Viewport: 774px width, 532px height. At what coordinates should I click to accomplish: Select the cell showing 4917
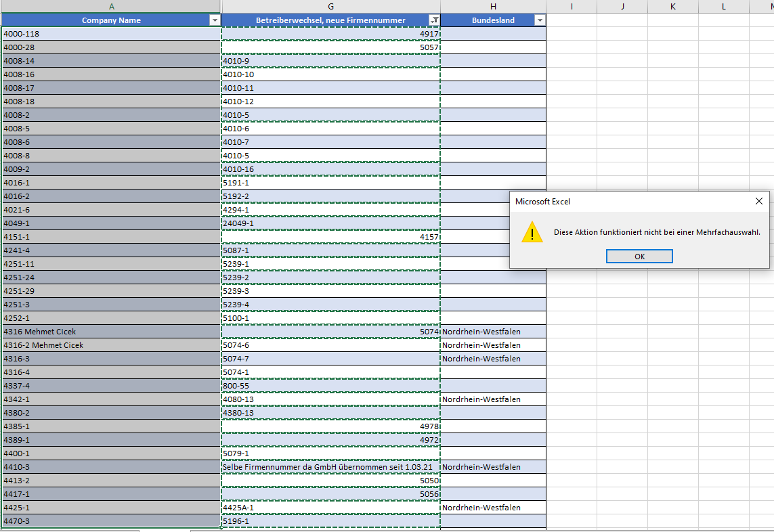pyautogui.click(x=330, y=33)
